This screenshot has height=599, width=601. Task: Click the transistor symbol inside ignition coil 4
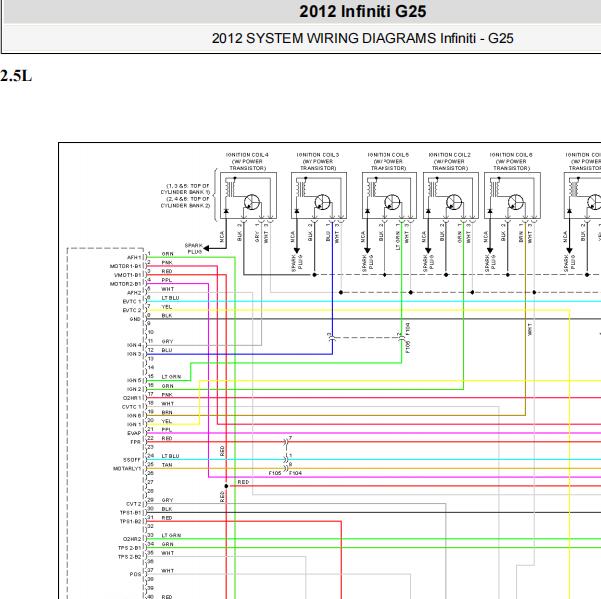(x=252, y=202)
